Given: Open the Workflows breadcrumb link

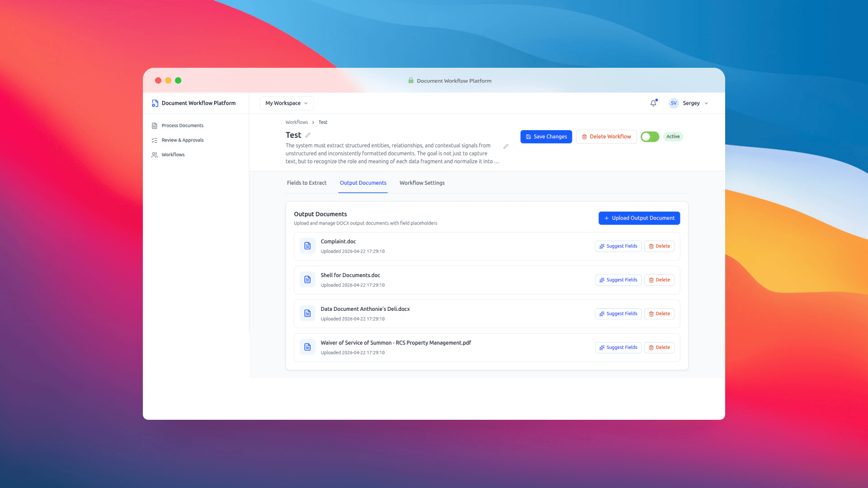Looking at the screenshot, I should [x=297, y=122].
